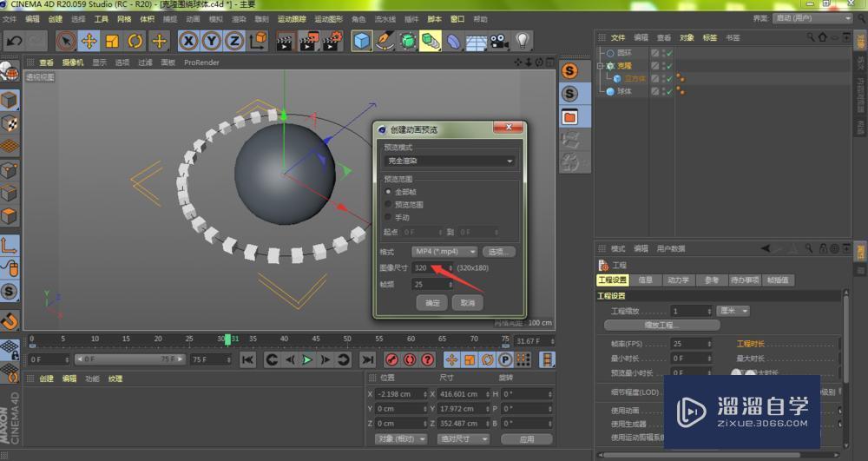This screenshot has width=868, height=461.
Task: Click the Undo arrow icon
Action: pos(15,41)
